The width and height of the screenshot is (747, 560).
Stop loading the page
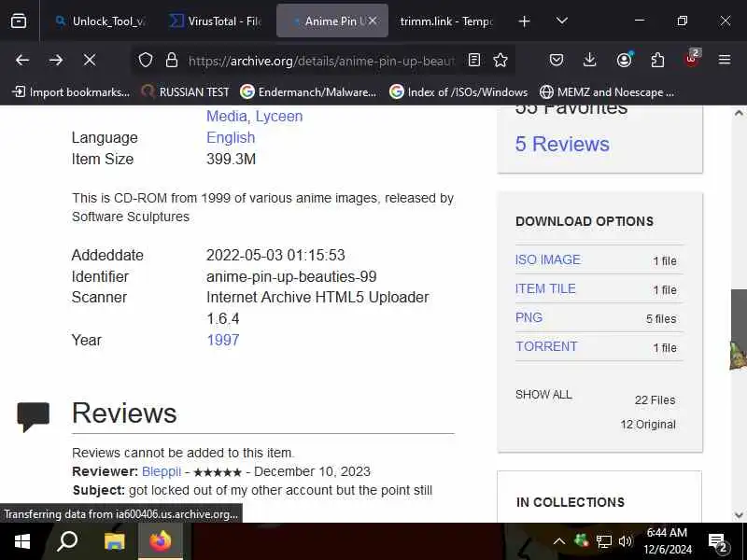89,60
